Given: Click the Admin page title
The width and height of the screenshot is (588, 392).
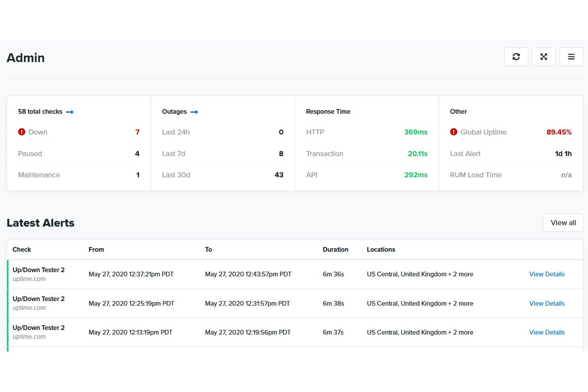Looking at the screenshot, I should click(x=25, y=58).
